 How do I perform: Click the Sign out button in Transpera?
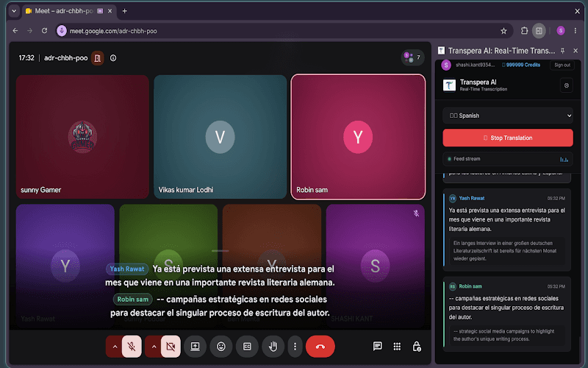pyautogui.click(x=562, y=65)
